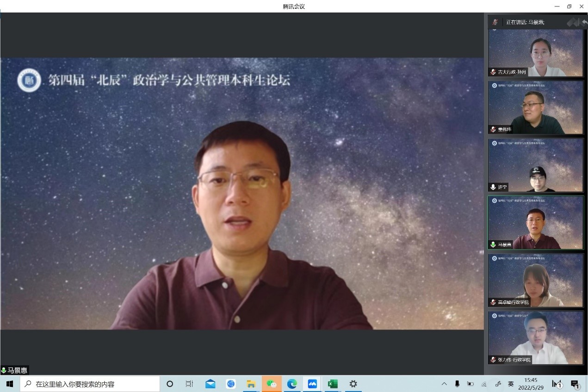The width and height of the screenshot is (588, 392).
Task: Select 童伟玮 participant video thumbnail
Action: (536, 108)
